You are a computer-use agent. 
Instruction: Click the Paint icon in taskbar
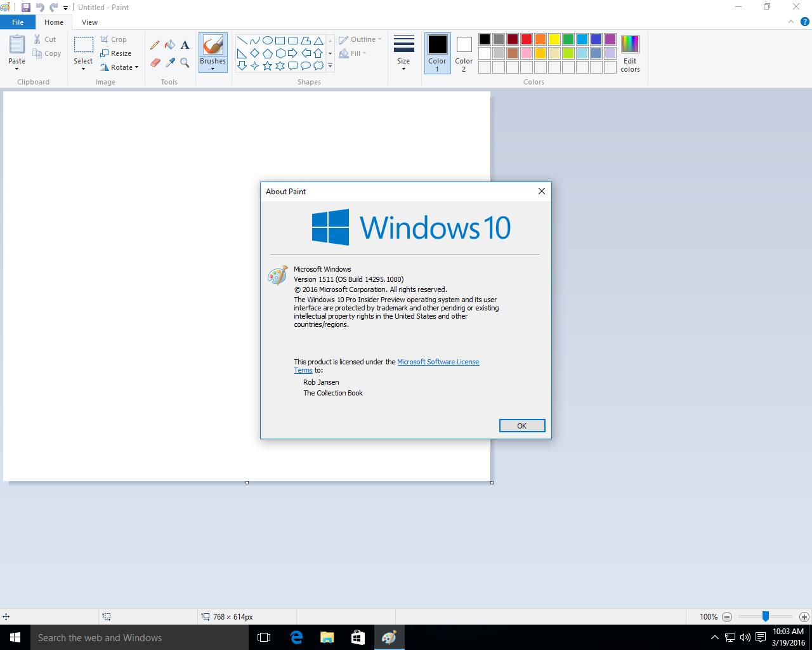click(389, 637)
